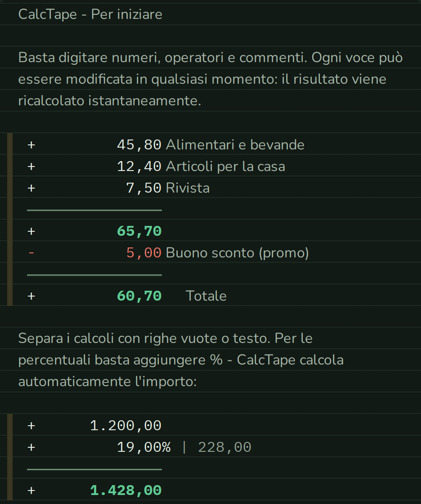Click the plus operator before 19,00%
Image resolution: width=421 pixels, height=504 pixels.
[x=31, y=447]
